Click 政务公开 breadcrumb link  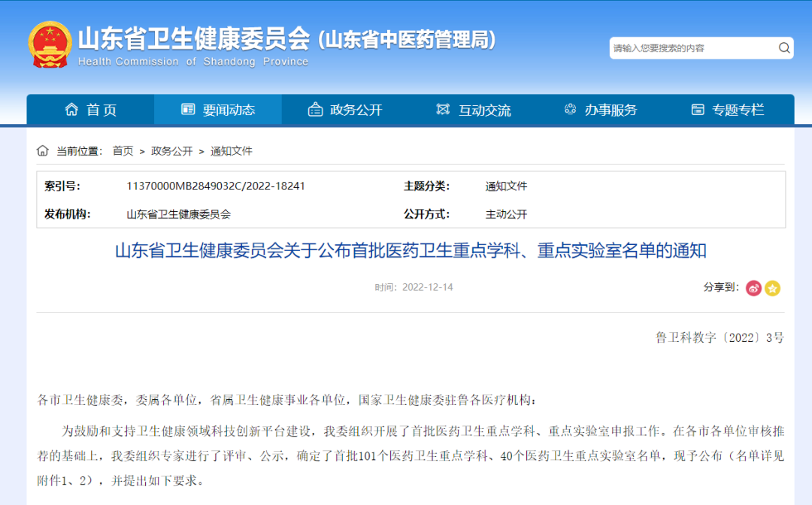[171, 151]
